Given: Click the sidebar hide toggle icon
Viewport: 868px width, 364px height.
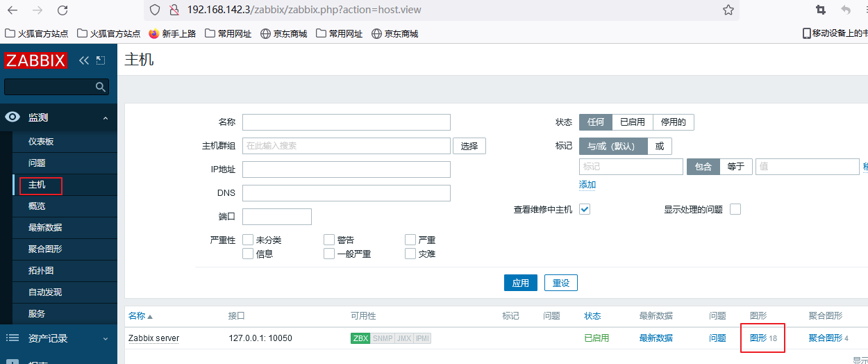Looking at the screenshot, I should pyautogui.click(x=101, y=60).
